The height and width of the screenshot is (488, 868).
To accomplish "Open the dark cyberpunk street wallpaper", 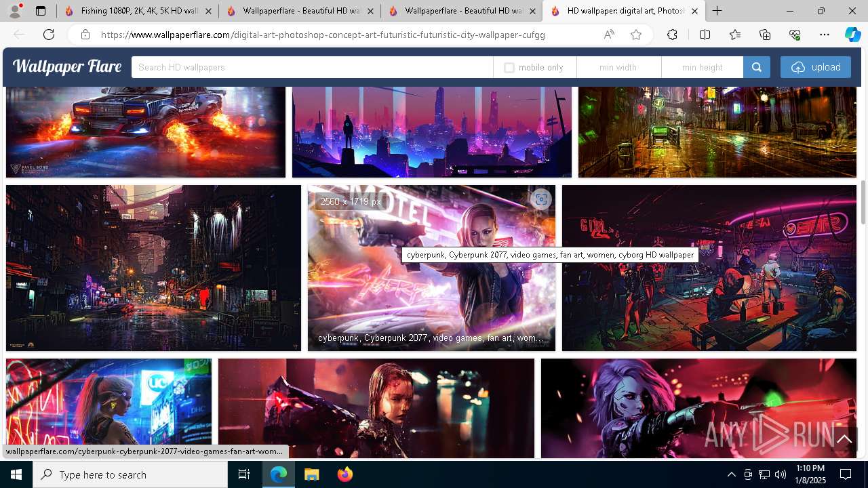I will pyautogui.click(x=153, y=268).
